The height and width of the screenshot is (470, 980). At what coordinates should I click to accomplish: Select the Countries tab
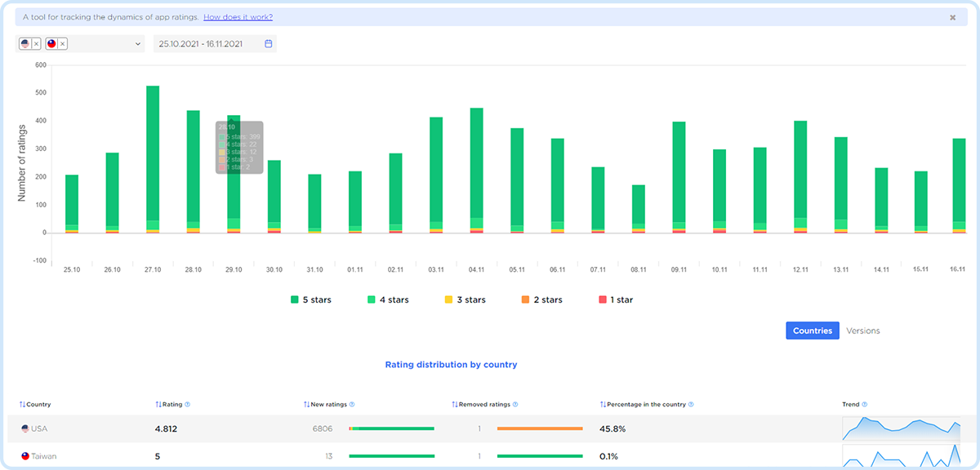(812, 330)
